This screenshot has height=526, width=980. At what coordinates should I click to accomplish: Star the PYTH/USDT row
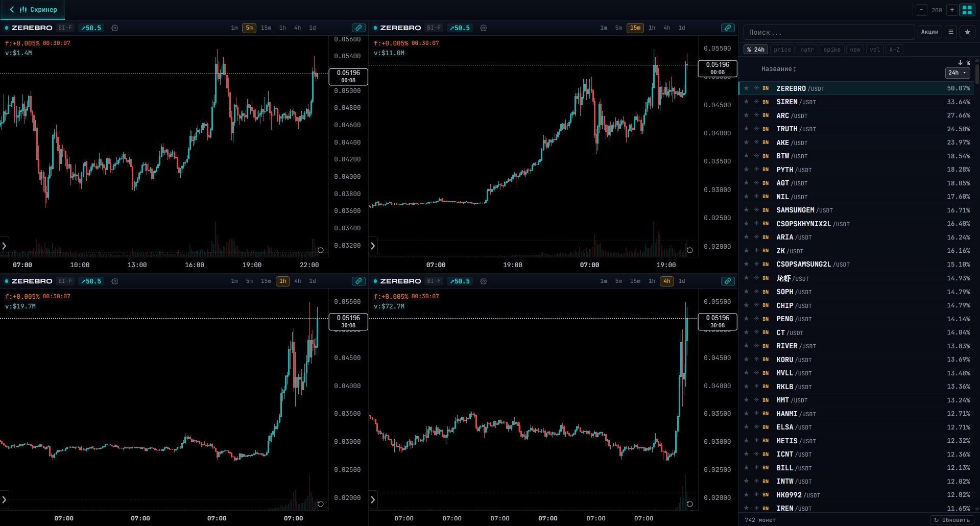click(x=747, y=170)
